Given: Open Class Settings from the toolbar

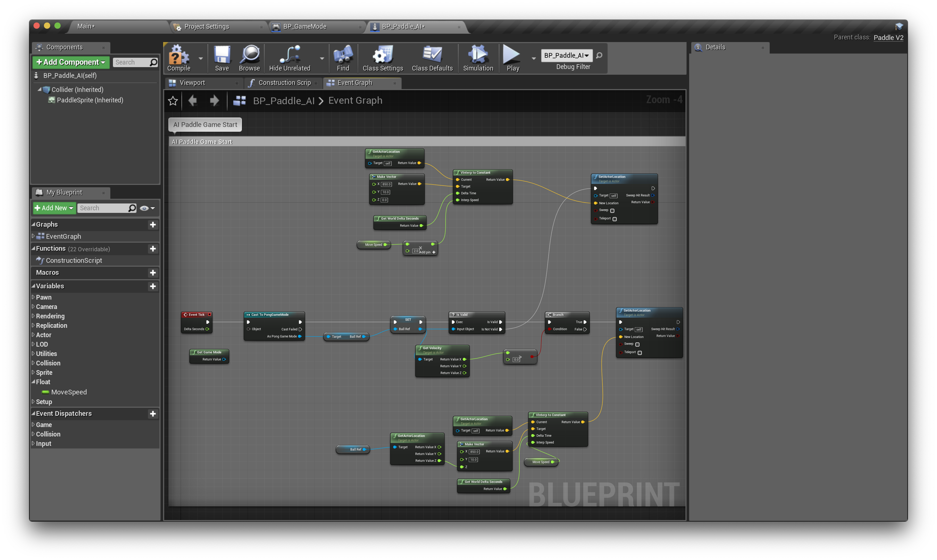Looking at the screenshot, I should tap(382, 55).
